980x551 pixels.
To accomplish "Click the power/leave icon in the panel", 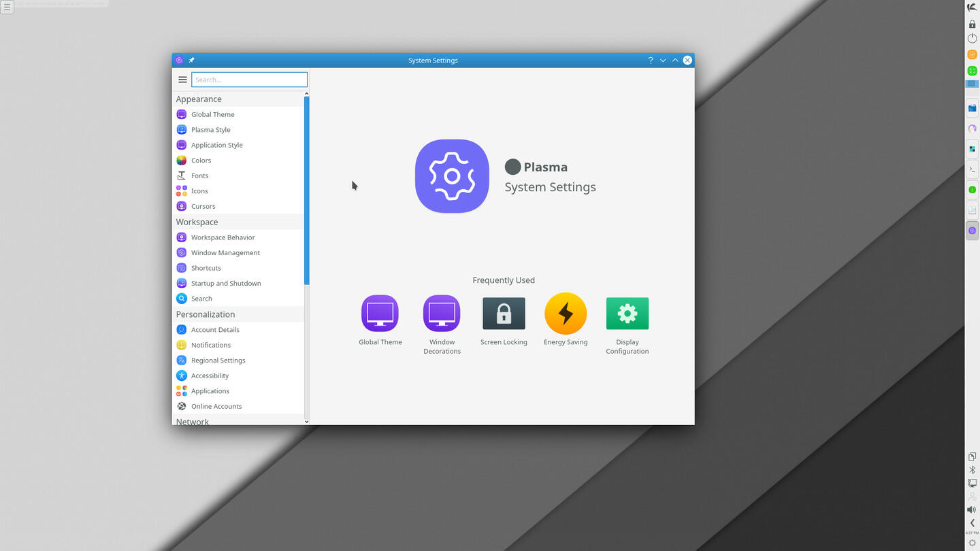I will click(972, 39).
